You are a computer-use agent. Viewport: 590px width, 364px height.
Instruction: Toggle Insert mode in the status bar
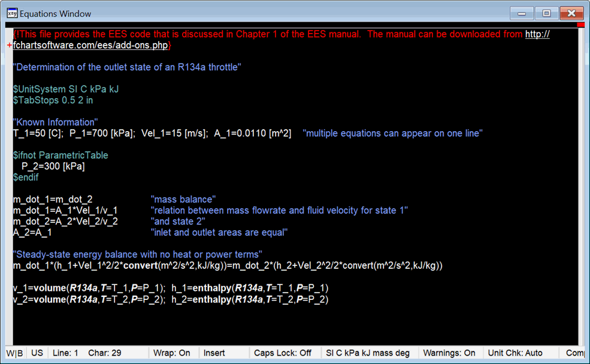pyautogui.click(x=214, y=353)
